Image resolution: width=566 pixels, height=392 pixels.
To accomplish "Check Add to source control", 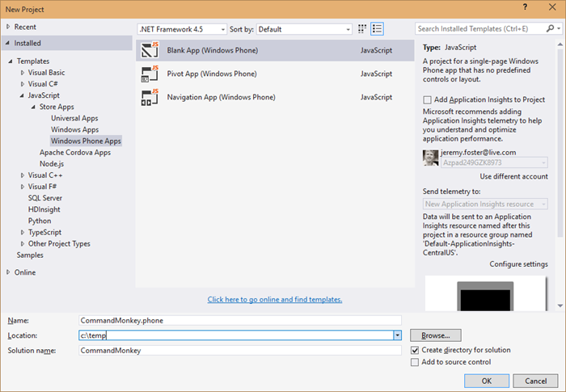I will [x=416, y=362].
